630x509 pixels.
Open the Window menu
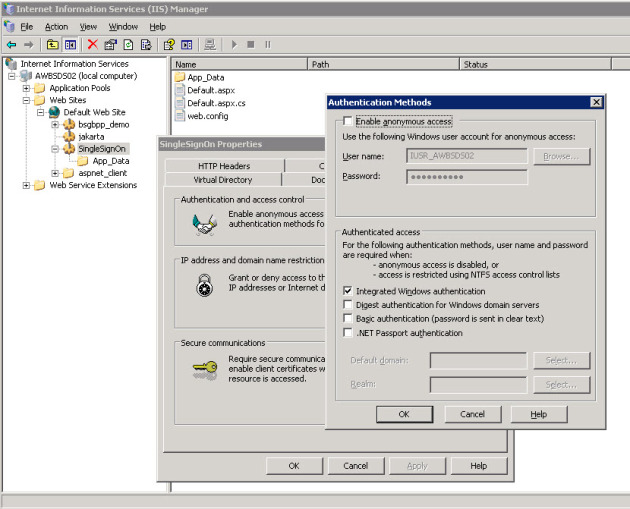[x=123, y=27]
